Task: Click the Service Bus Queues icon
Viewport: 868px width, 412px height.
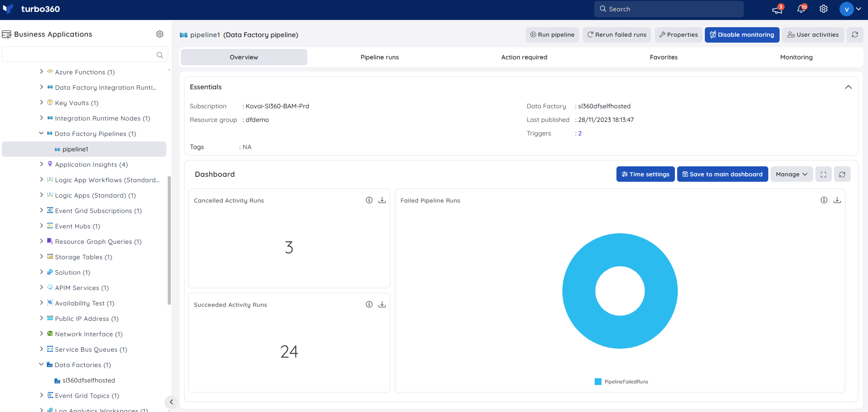Action: tap(50, 349)
